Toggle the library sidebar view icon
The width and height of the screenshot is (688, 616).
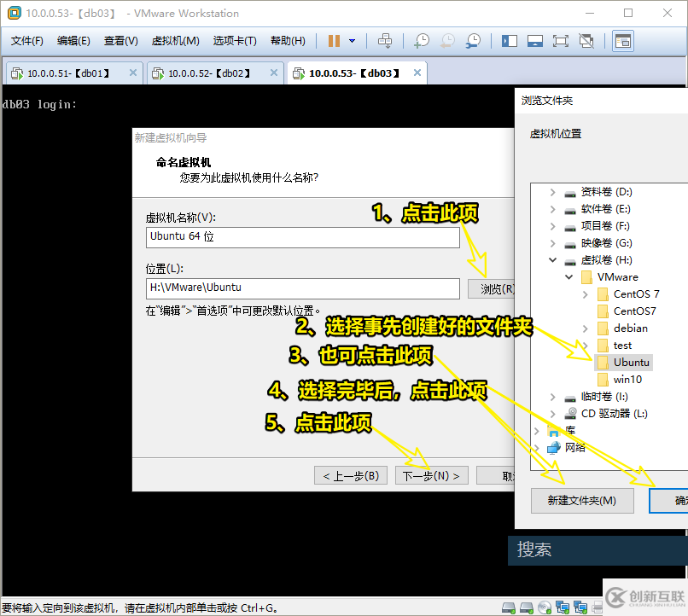coord(510,41)
